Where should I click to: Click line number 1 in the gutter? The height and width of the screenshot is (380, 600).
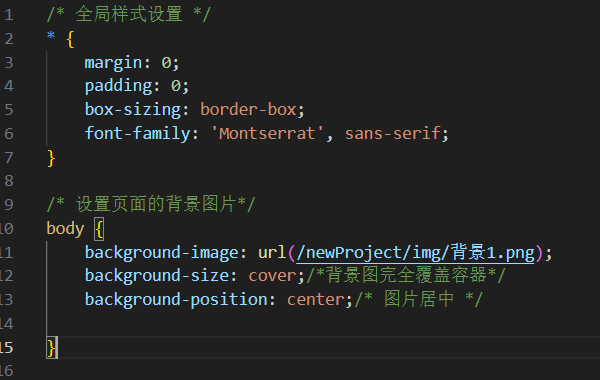point(9,15)
